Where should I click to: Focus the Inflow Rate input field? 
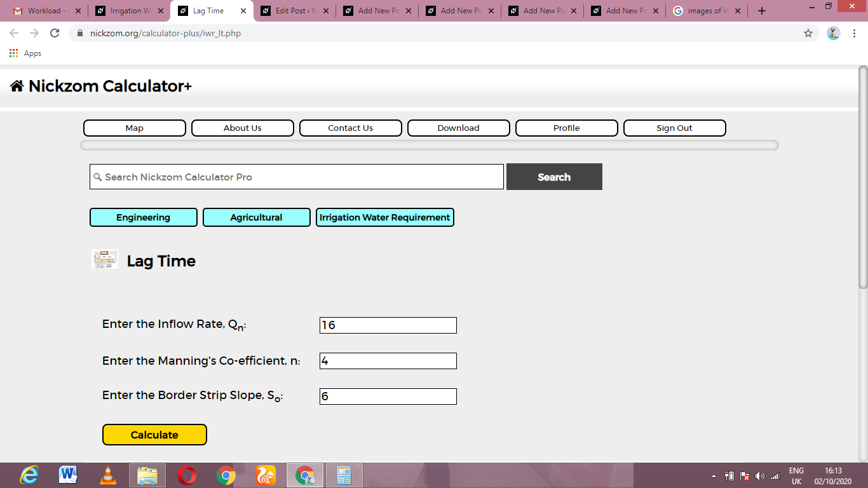[388, 325]
